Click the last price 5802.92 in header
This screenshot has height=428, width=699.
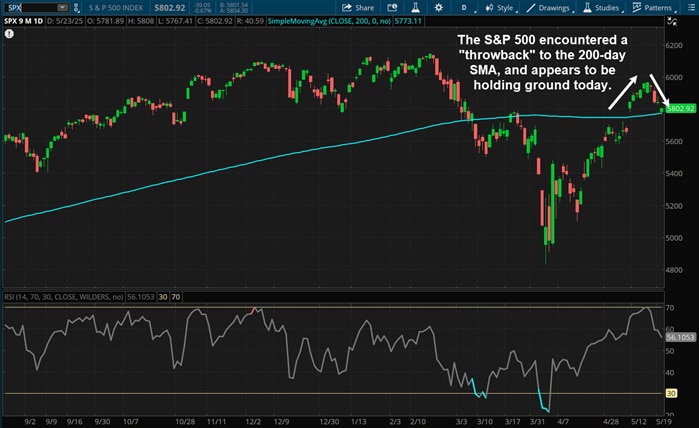(x=170, y=8)
